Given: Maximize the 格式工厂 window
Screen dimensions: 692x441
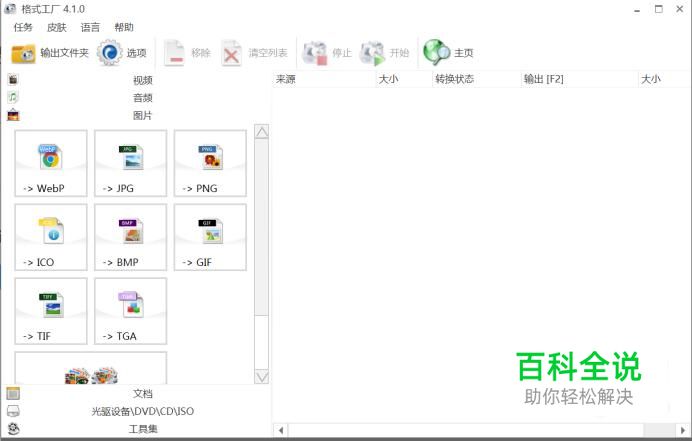Looking at the screenshot, I should click(x=658, y=9).
